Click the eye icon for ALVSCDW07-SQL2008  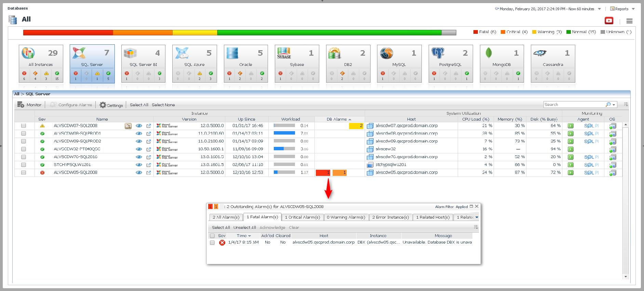click(x=139, y=126)
